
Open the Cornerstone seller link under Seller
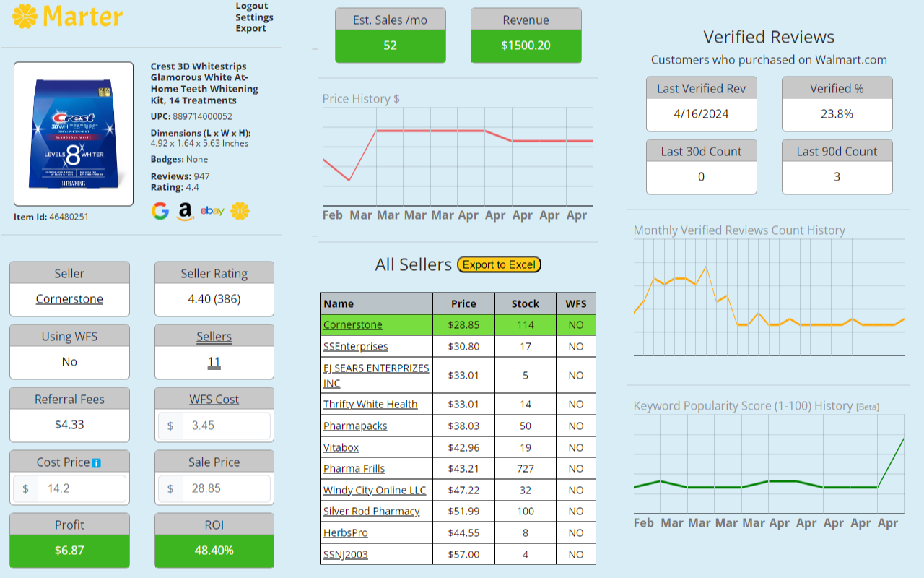click(x=69, y=299)
